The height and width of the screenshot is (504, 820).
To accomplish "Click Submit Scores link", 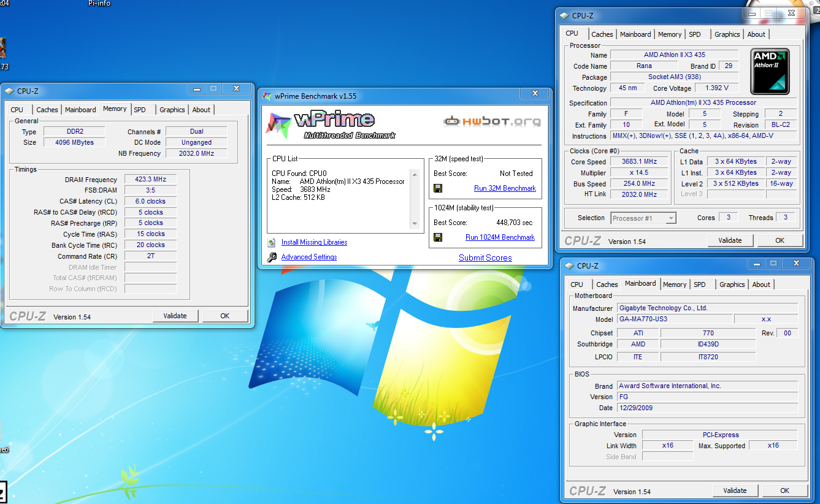I will (x=485, y=258).
